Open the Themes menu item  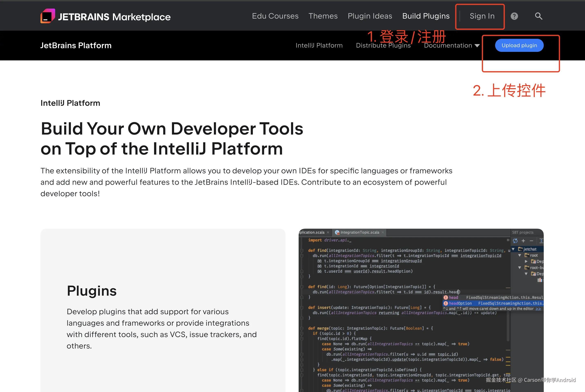tap(323, 16)
